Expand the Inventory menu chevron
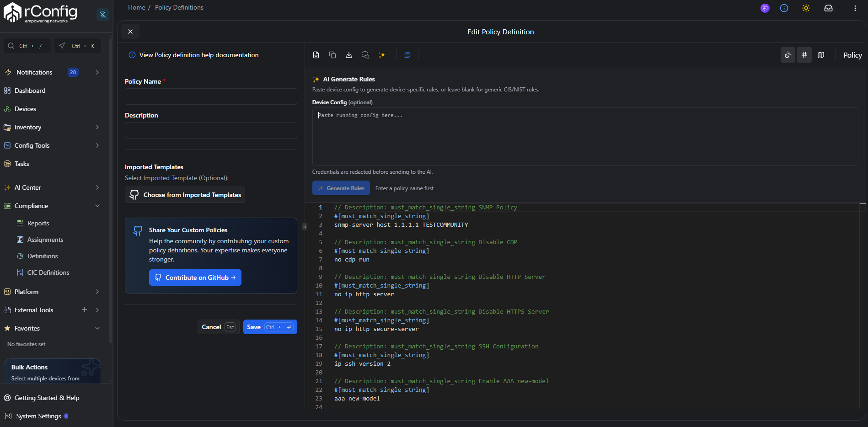The width and height of the screenshot is (868, 427). pos(97,127)
